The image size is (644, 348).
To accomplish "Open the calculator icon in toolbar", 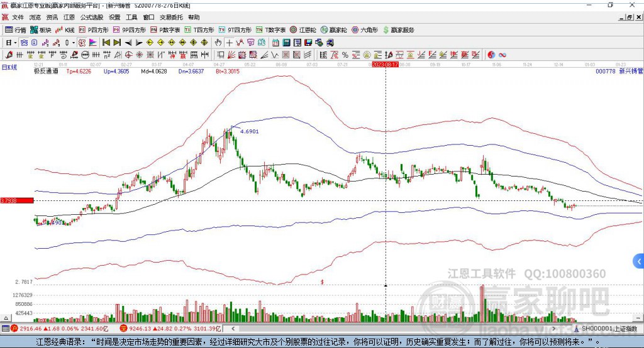I will (286, 42).
